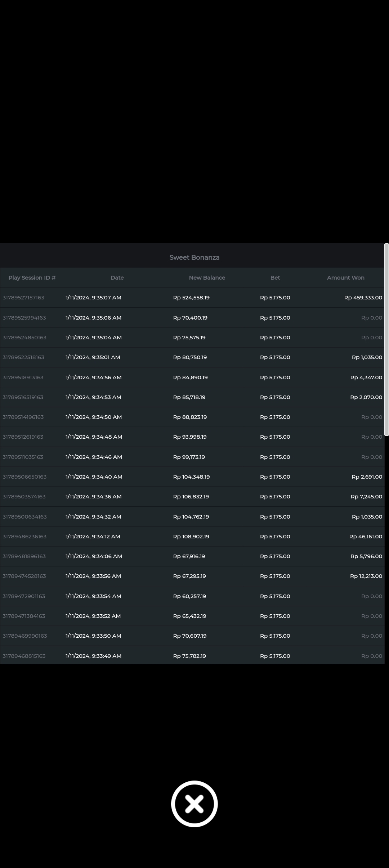Screen dimensions: 389x868
Task: Select the 9:35:01 AM date entry
Action: click(x=93, y=357)
